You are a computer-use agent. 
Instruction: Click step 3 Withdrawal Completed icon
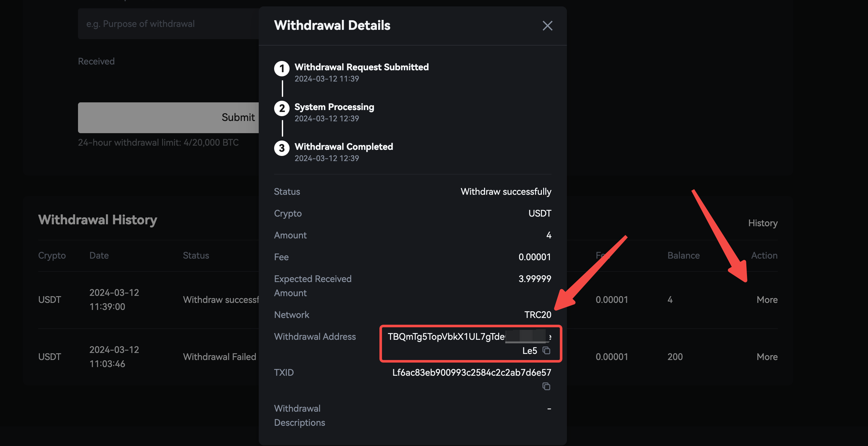(282, 148)
